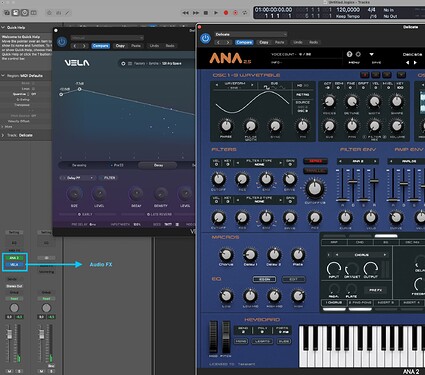The width and height of the screenshot is (425, 375).
Task: Click the ANA question mark help icon
Action: (349, 54)
